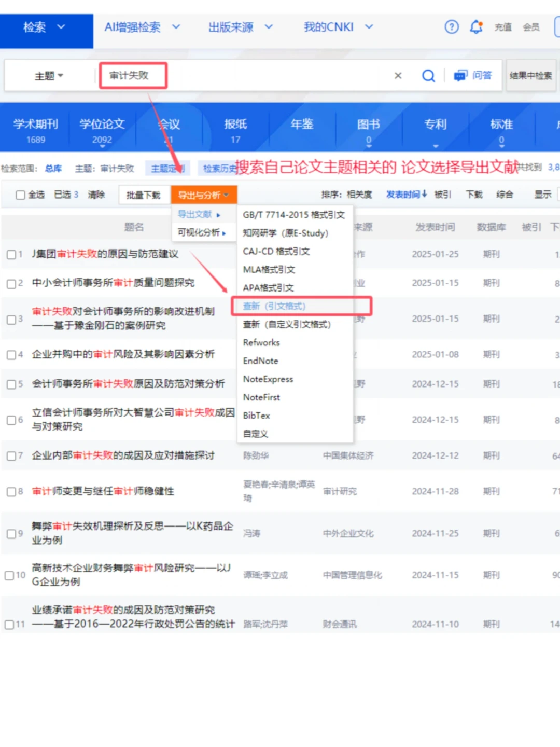Check result 4 企业并购 checkbox

(11, 355)
